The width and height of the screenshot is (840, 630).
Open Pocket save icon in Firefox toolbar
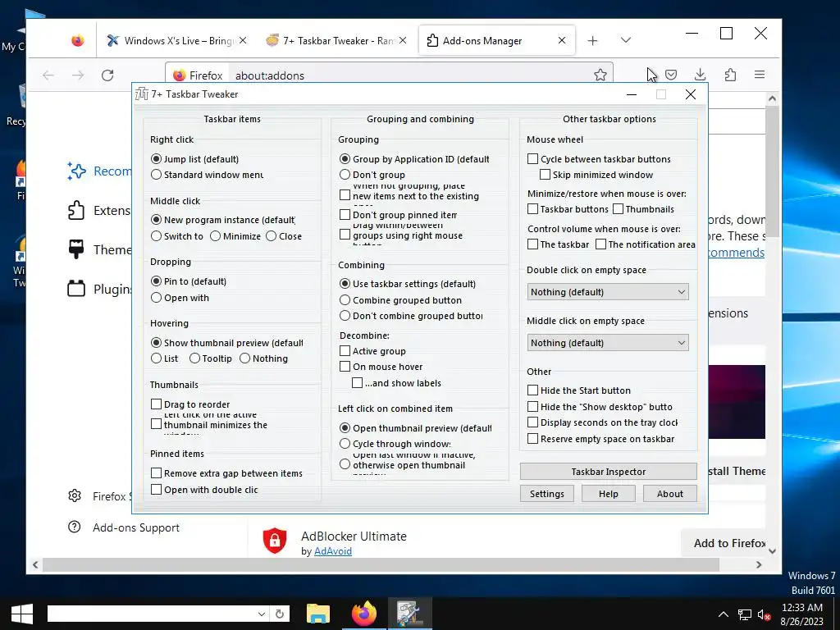coord(671,75)
